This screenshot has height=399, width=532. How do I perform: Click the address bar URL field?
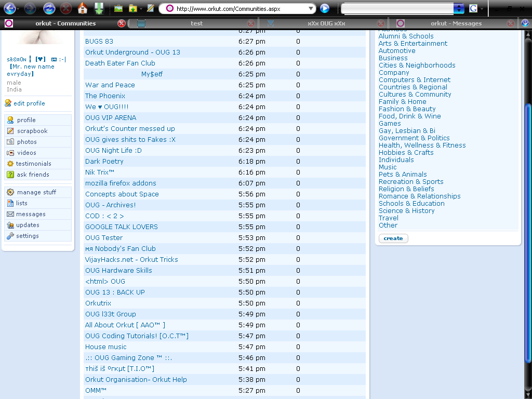[237, 8]
